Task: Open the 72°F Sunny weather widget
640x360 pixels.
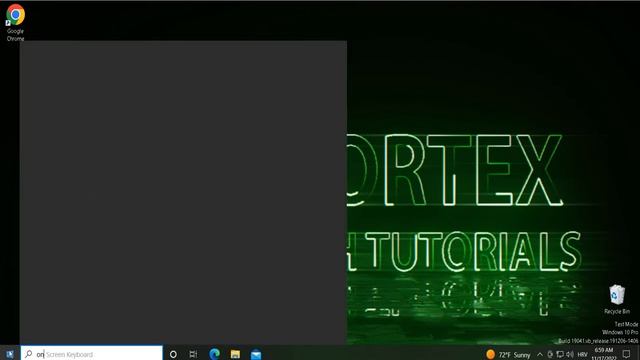Action: 508,354
